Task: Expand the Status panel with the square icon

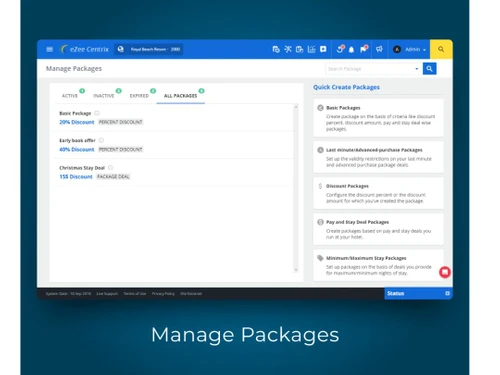Action: pyautogui.click(x=447, y=293)
